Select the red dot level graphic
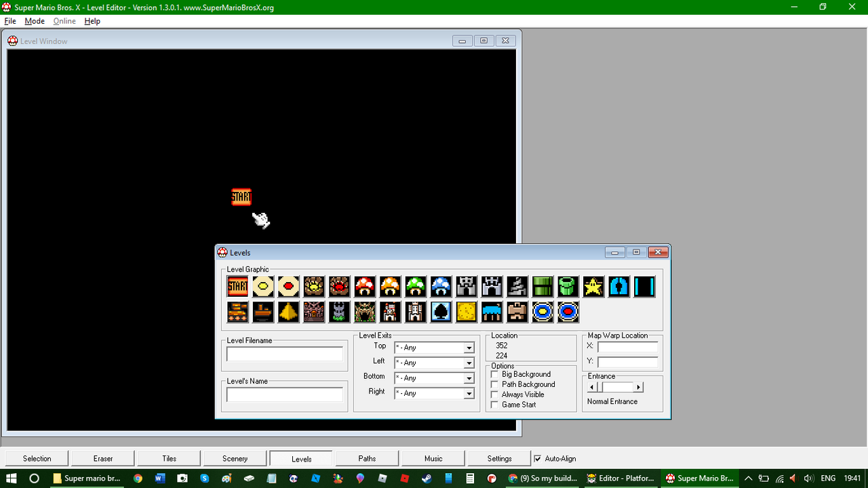 point(288,286)
